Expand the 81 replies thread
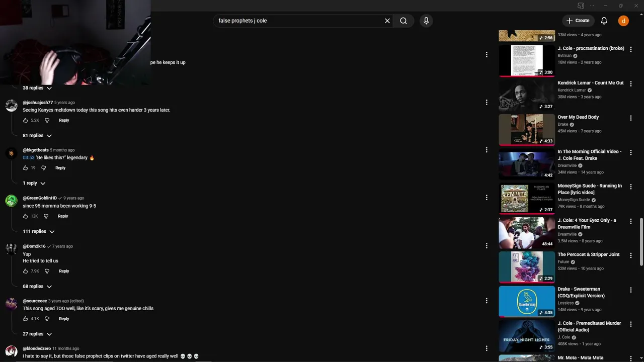Image resolution: width=644 pixels, height=362 pixels. point(37,136)
